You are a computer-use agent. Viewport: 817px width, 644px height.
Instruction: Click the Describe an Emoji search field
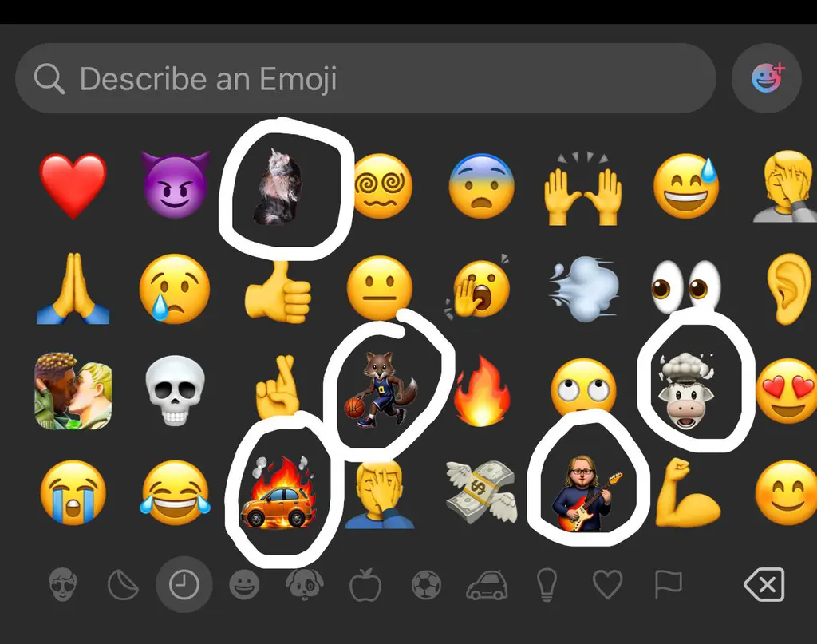coord(365,78)
